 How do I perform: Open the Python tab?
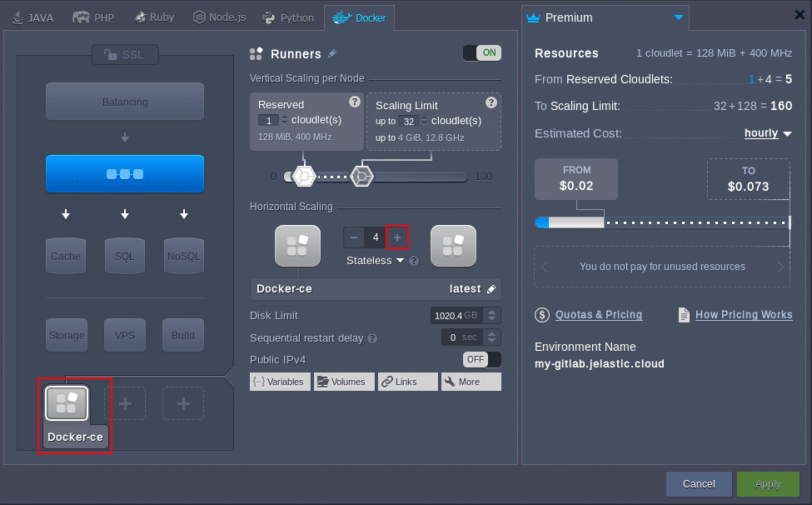point(288,17)
